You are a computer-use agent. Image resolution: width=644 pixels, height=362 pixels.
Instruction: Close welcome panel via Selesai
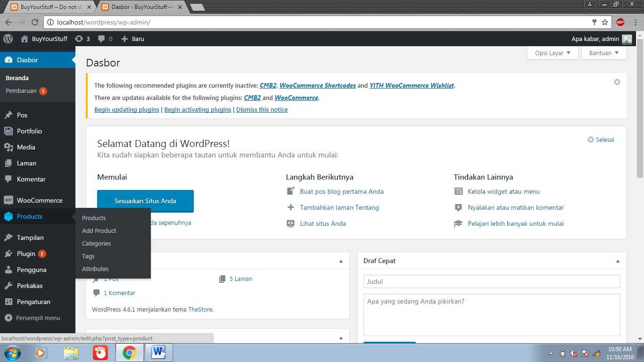point(601,140)
